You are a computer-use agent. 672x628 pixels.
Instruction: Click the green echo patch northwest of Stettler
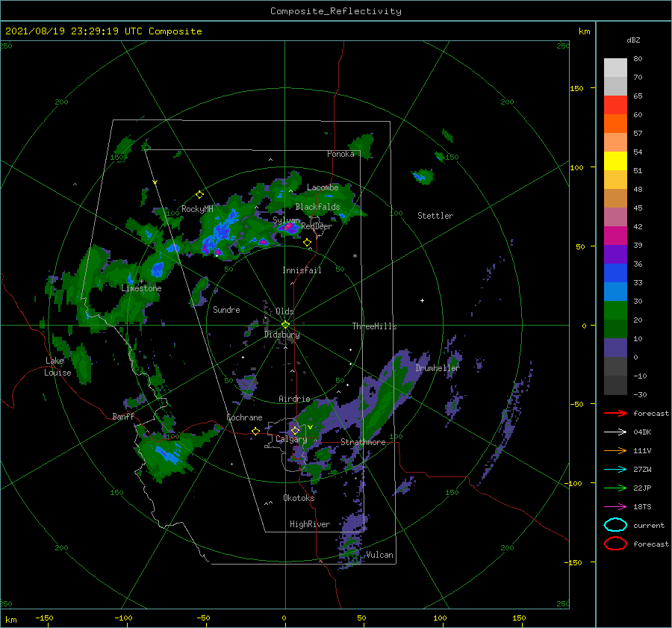tap(423, 176)
